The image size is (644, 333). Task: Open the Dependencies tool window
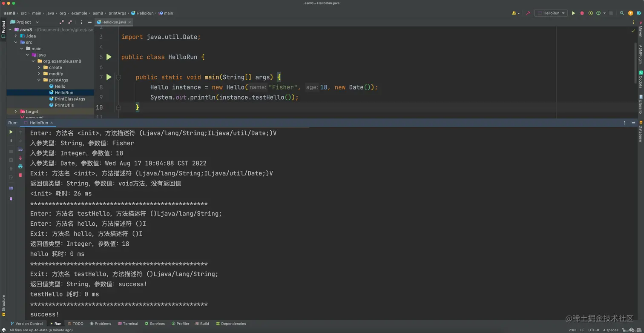pyautogui.click(x=231, y=324)
